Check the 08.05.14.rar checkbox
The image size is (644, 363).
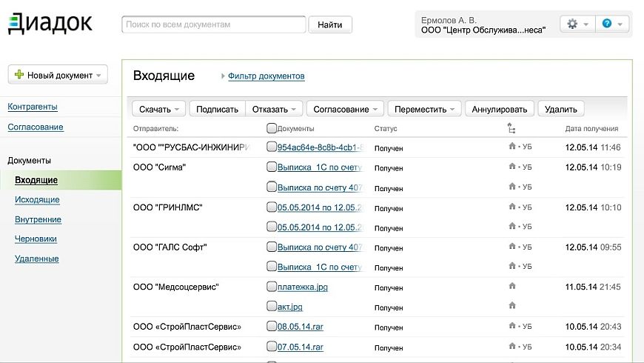click(272, 326)
